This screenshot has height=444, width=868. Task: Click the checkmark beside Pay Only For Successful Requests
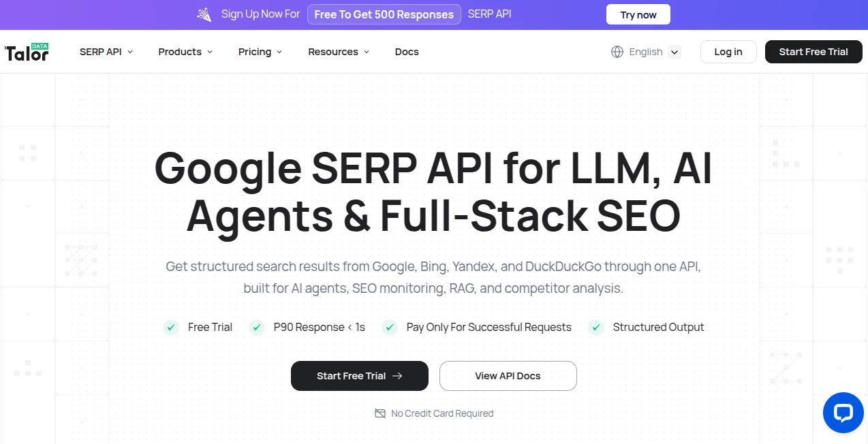pos(390,328)
